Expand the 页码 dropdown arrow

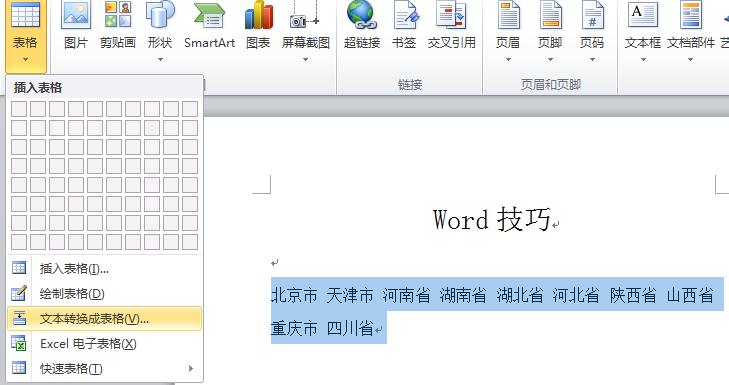pyautogui.click(x=592, y=60)
